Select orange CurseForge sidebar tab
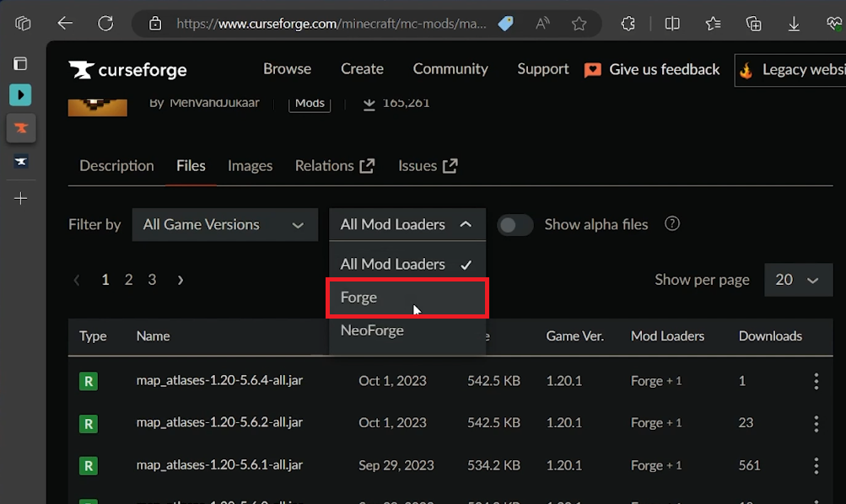The image size is (846, 504). coord(21,128)
